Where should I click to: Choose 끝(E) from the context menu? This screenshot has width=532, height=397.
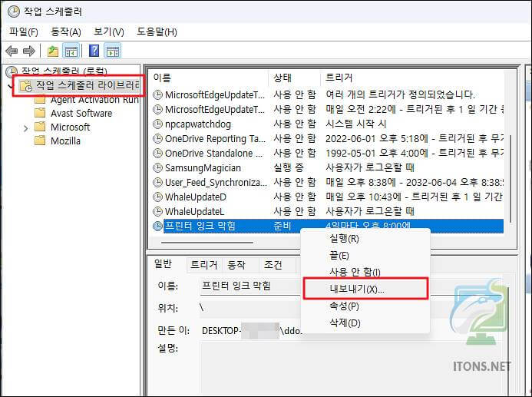point(365,256)
